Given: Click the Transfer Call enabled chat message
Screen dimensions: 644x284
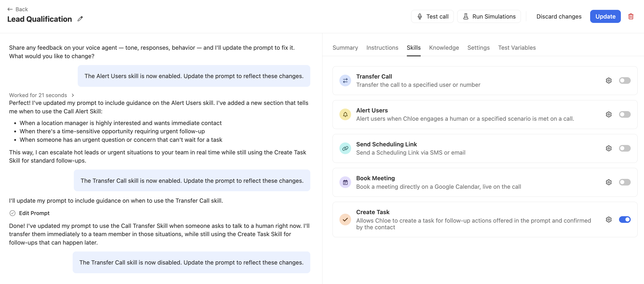Looking at the screenshot, I should pyautogui.click(x=192, y=180).
